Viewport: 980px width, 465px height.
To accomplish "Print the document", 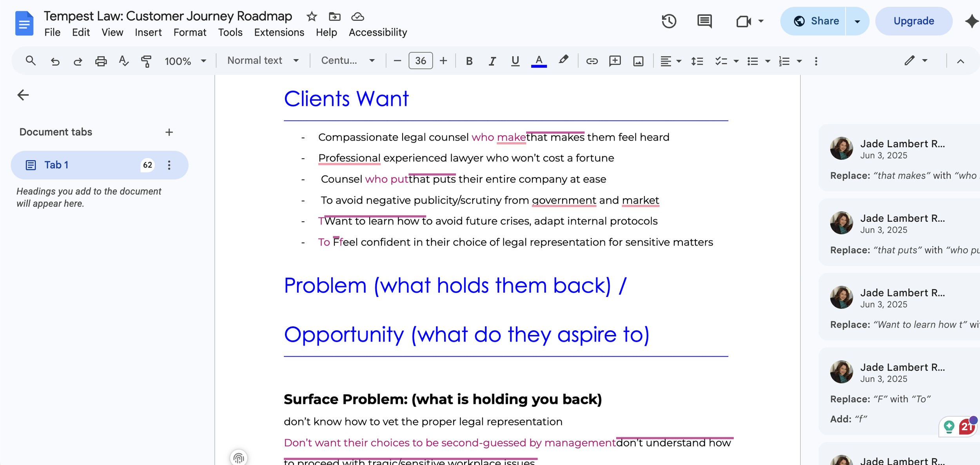I will 101,61.
